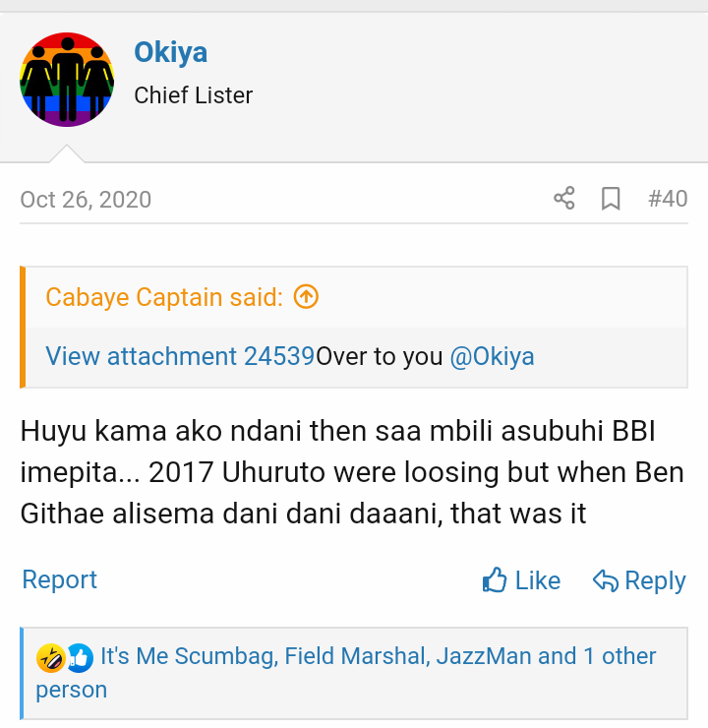Click the laughing emoji reaction icon

50,658
